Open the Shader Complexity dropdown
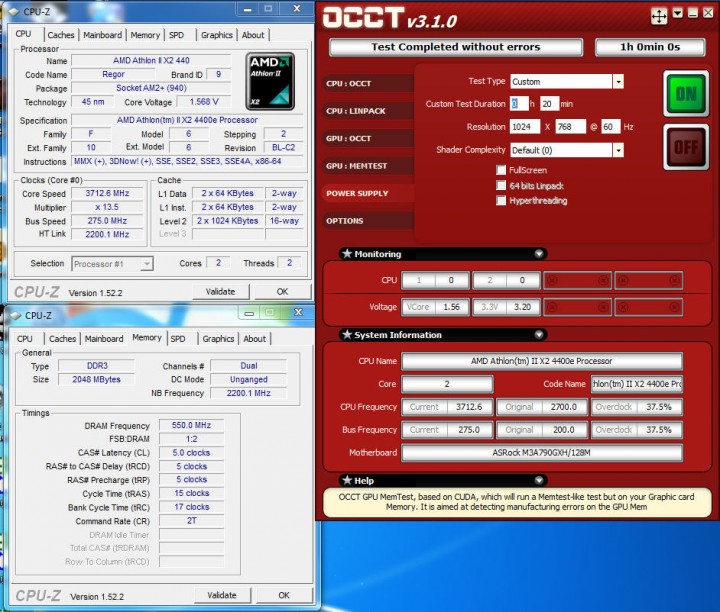The image size is (720, 612). (x=618, y=150)
